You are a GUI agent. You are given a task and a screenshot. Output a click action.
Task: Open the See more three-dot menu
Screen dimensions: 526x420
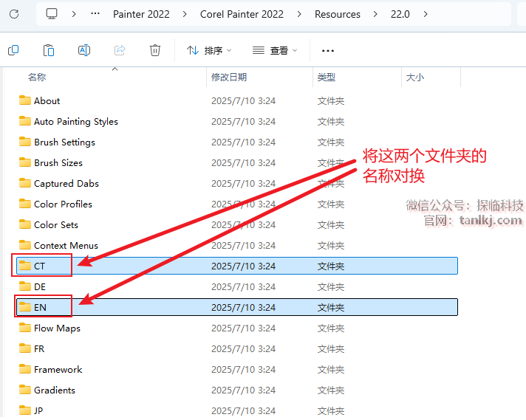(328, 50)
